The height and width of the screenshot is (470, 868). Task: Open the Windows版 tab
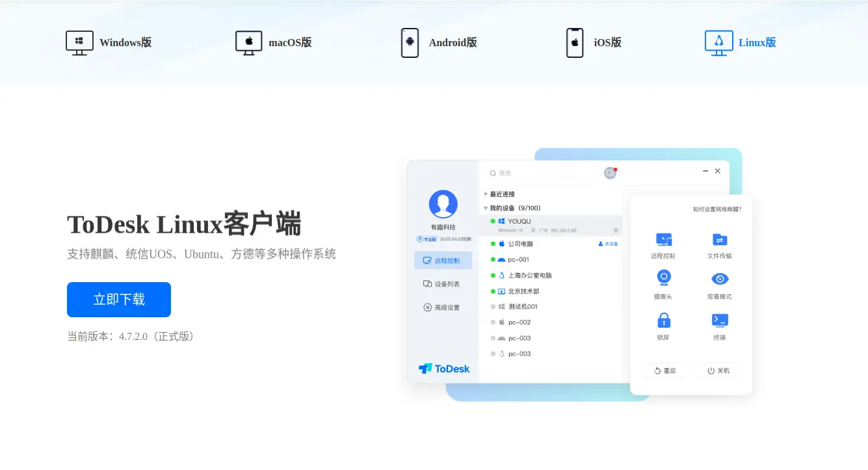(x=125, y=43)
